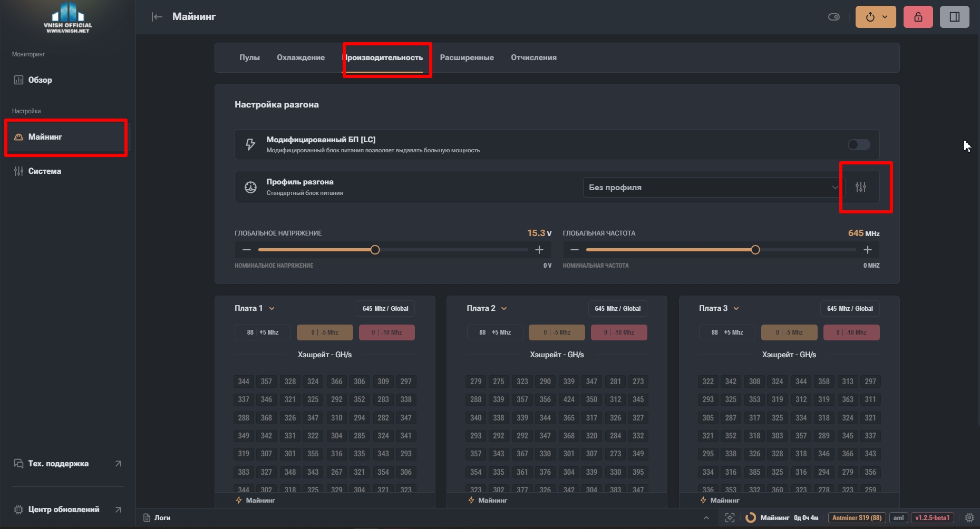
Task: Select chip 385 in Плата 3 grid
Action: coord(755,472)
